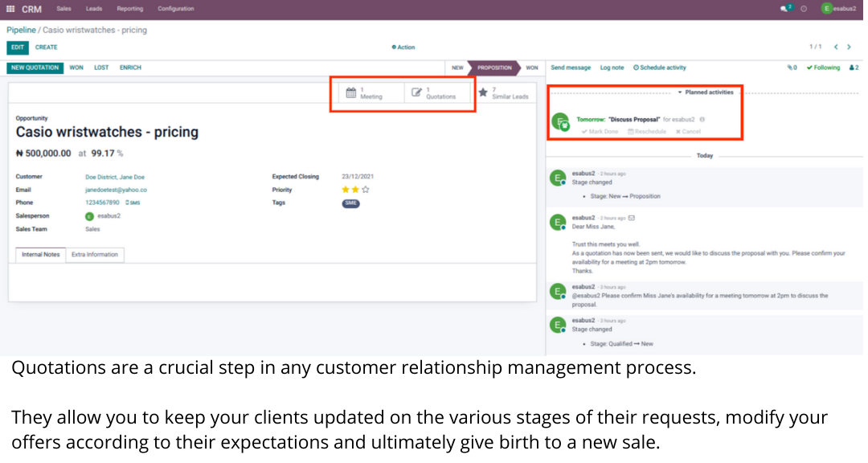868x463 pixels.
Task: Open the Action dropdown menu
Action: coord(403,47)
